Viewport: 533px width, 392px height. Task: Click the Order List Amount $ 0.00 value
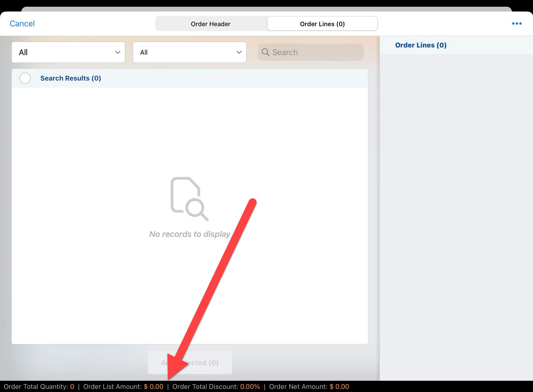click(153, 386)
